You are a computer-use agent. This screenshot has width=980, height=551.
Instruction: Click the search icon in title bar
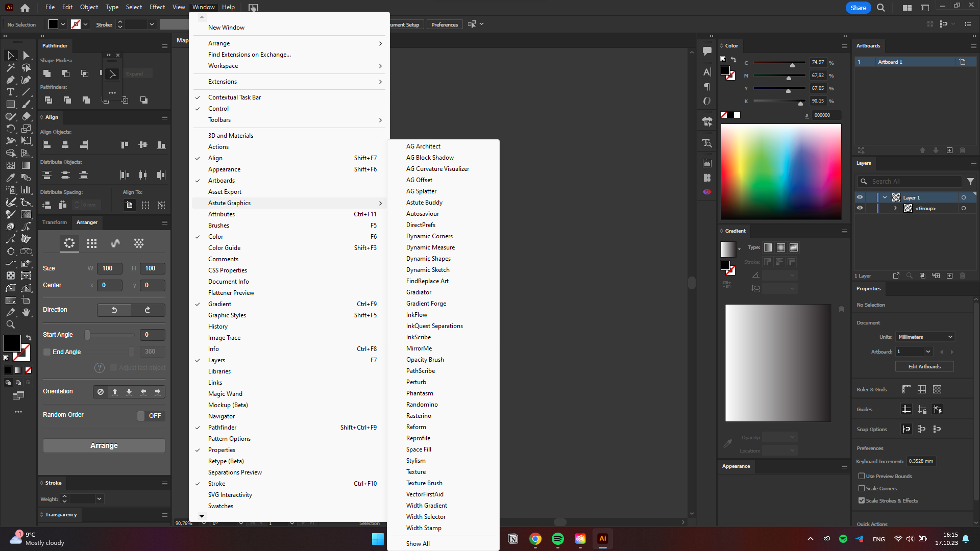tap(881, 8)
